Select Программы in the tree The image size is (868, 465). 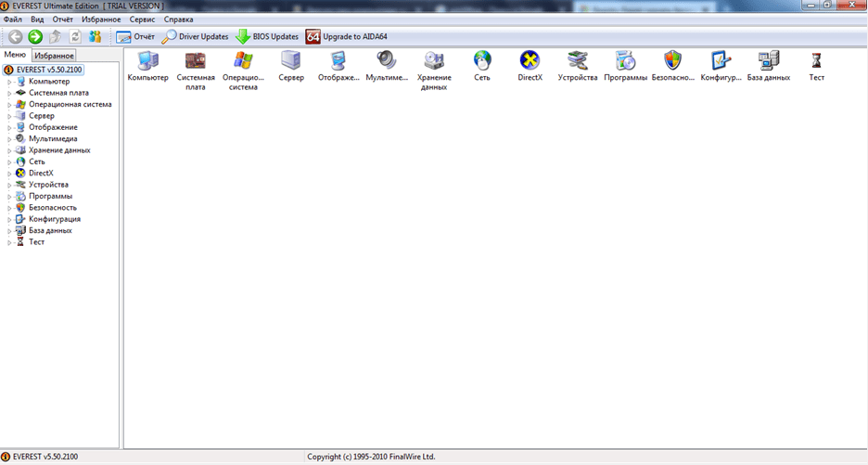click(x=50, y=196)
